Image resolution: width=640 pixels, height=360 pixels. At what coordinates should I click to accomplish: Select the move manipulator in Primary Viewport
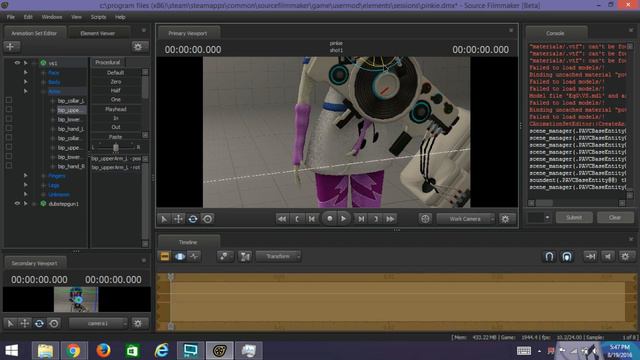click(178, 219)
